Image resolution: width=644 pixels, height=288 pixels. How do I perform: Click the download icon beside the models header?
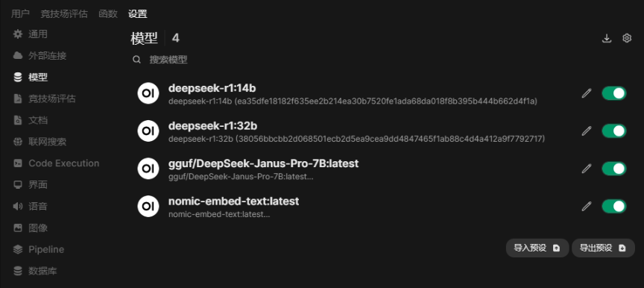click(607, 38)
